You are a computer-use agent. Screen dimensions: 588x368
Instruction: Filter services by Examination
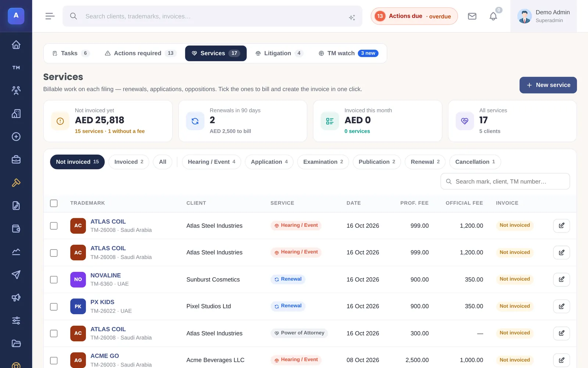click(x=323, y=162)
